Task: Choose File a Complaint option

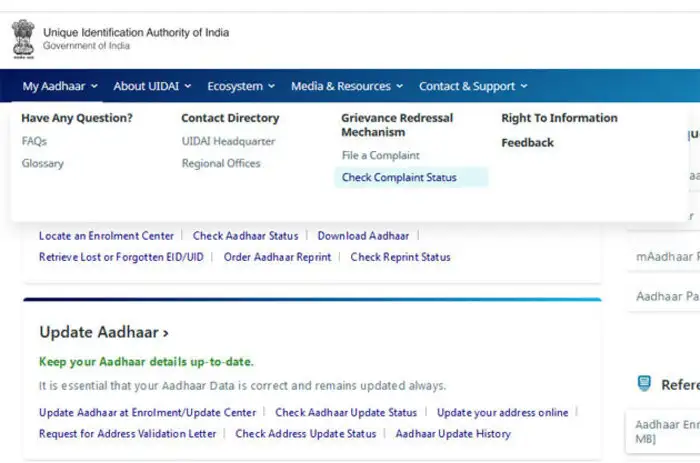Action: [380, 155]
